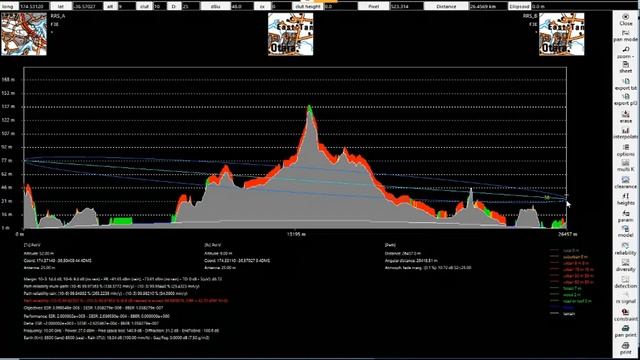Select the Distance value field
The height and width of the screenshot is (360, 640).
(x=488, y=7)
